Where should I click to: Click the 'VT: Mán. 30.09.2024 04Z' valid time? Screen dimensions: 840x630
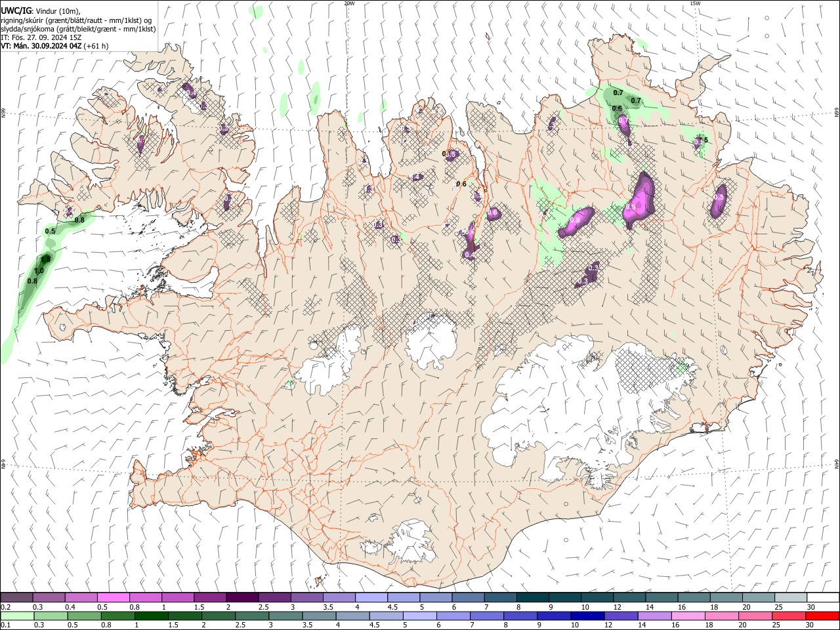pyautogui.click(x=41, y=46)
